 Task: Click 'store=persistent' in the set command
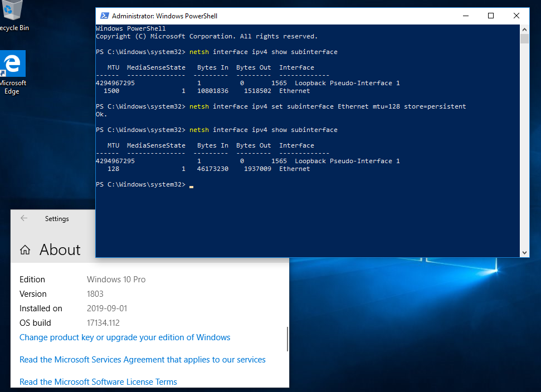tap(435, 106)
